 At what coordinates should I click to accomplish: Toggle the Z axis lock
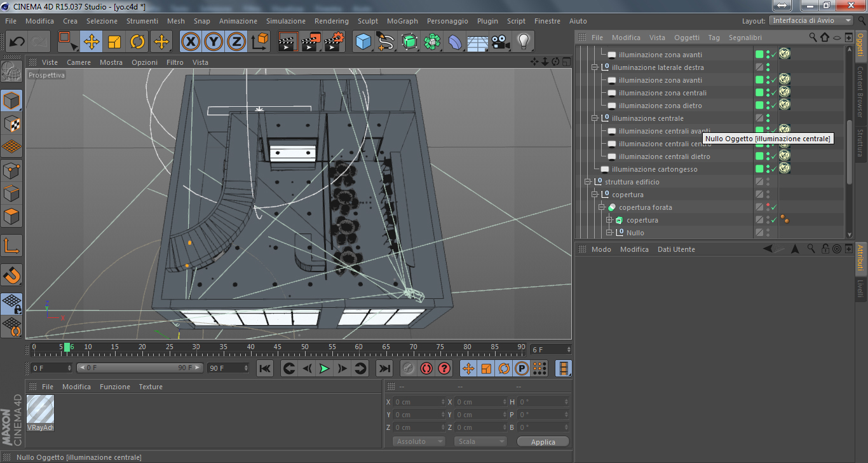(x=236, y=42)
